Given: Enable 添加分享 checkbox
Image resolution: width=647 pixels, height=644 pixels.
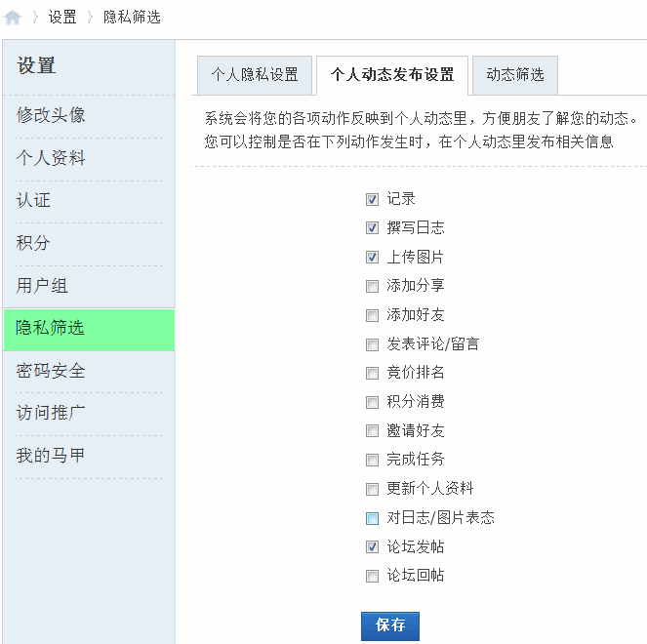Looking at the screenshot, I should click(x=372, y=286).
